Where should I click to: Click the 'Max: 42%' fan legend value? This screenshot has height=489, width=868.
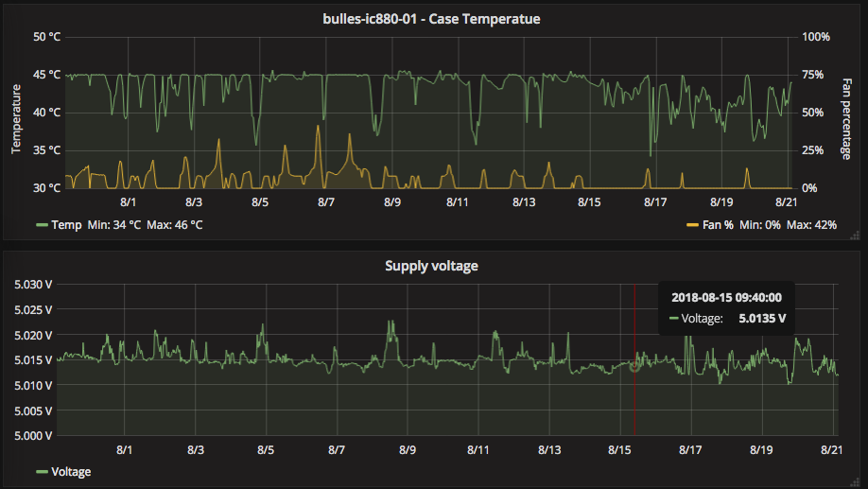click(811, 225)
